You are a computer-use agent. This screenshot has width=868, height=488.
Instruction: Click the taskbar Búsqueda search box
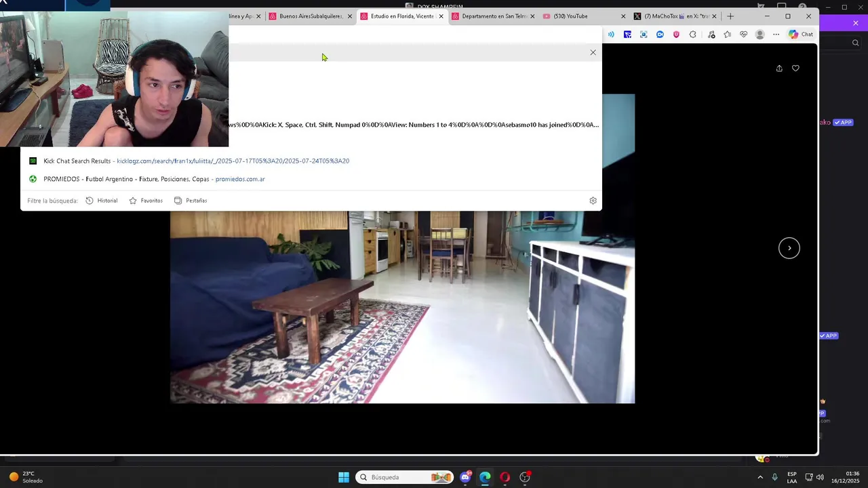point(404,477)
